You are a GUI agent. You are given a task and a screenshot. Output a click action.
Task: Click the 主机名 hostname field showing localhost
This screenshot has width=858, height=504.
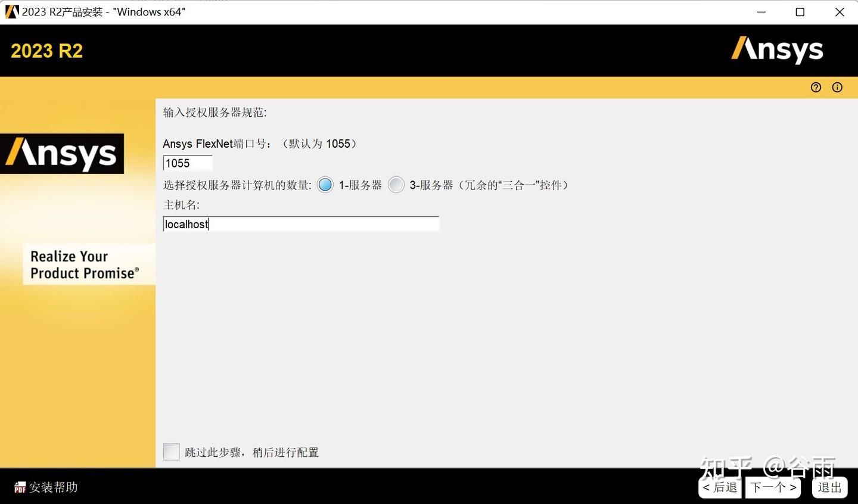(301, 223)
